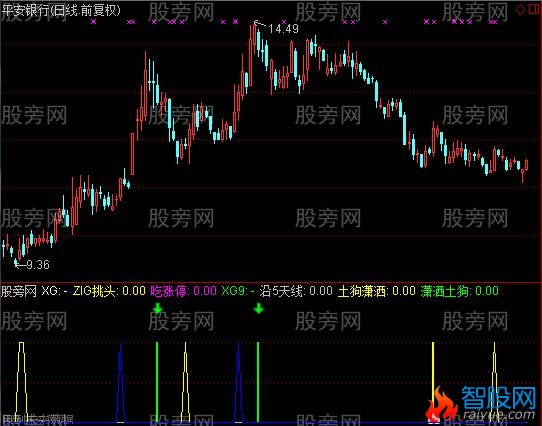Viewport: 542px width, 426px height.
Task: Click the 吃涨停: 0.00 indicator label
Action: (184, 291)
